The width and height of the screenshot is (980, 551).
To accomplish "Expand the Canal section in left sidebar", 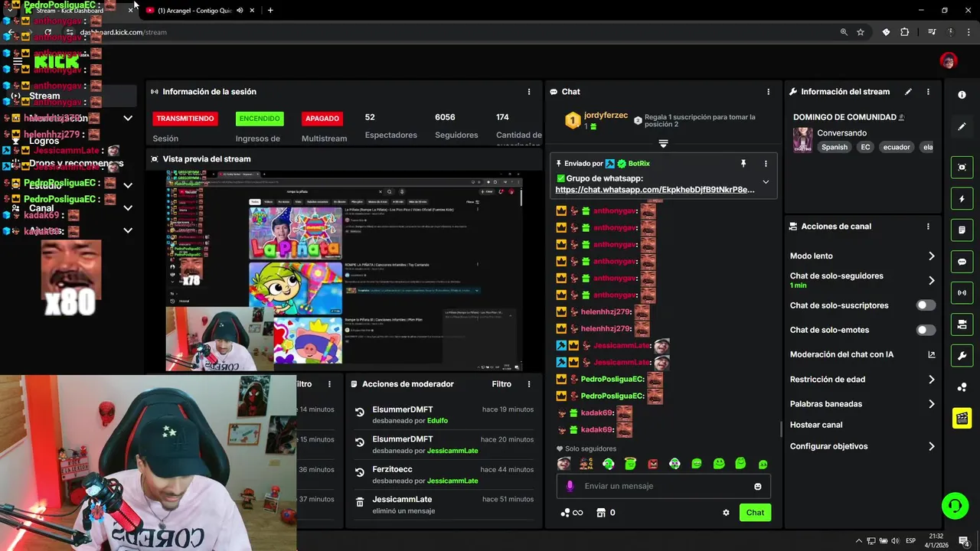I will [128, 208].
